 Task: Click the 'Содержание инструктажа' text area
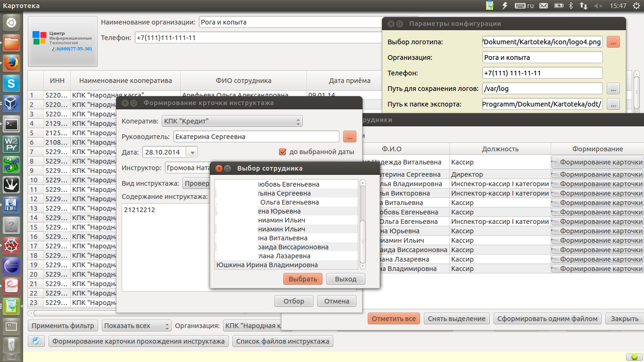tap(165, 247)
